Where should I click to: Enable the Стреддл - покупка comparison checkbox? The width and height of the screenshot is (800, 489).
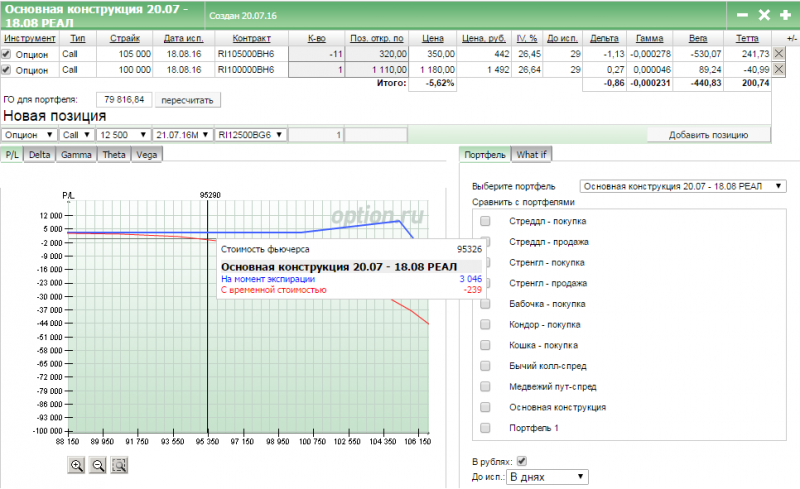pos(486,221)
